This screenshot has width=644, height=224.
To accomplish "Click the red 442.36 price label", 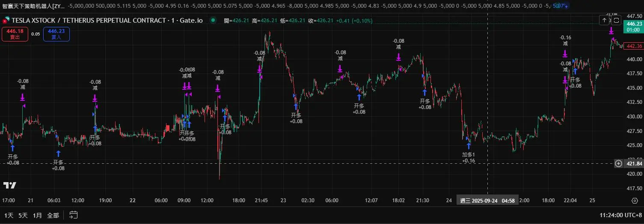I will (x=634, y=46).
